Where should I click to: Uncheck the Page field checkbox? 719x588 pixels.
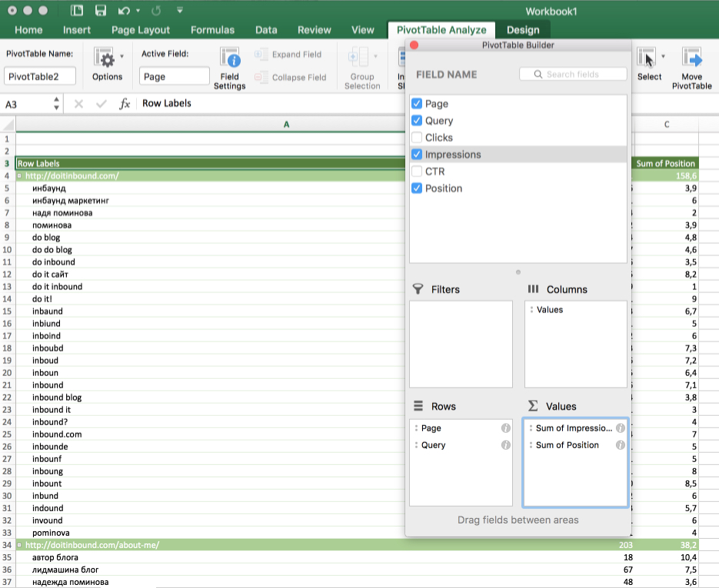(416, 104)
